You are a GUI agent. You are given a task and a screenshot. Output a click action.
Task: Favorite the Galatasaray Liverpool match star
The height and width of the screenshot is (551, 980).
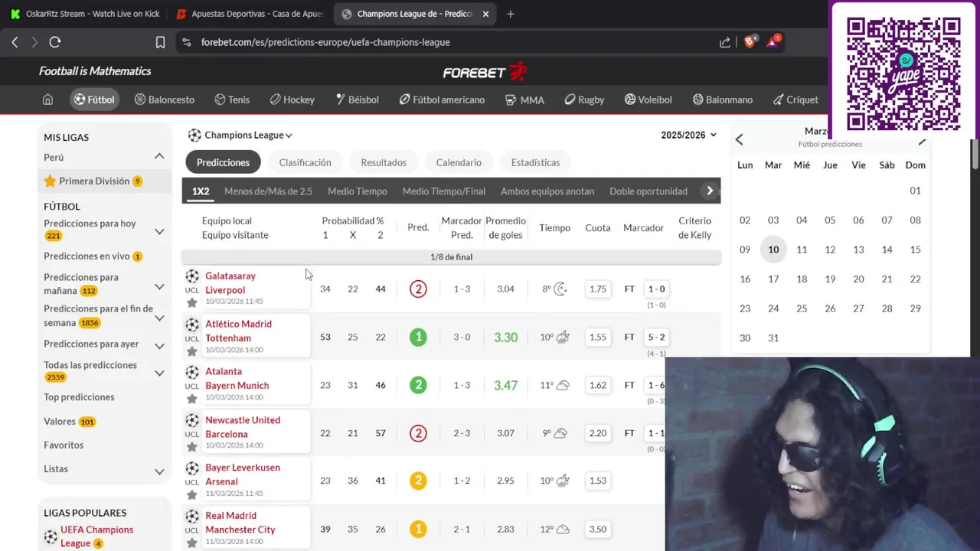coord(192,303)
